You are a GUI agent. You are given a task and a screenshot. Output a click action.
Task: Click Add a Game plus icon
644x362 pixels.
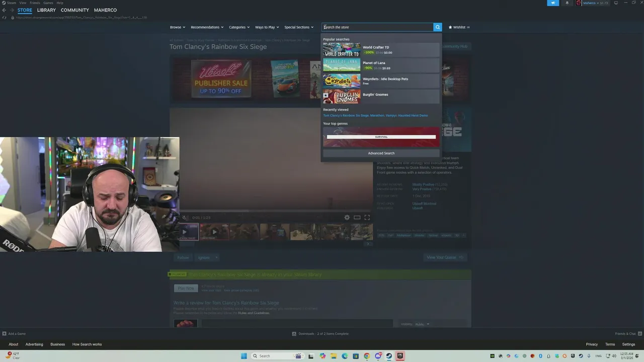click(x=5, y=334)
